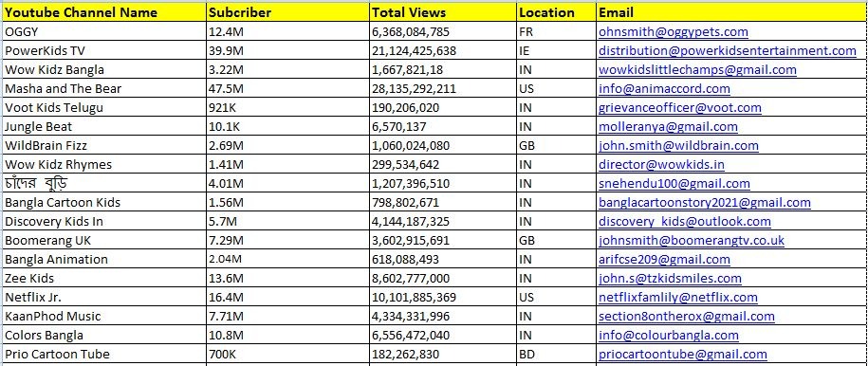Select the Total Views header cell
This screenshot has width=868, height=366.
443,12
